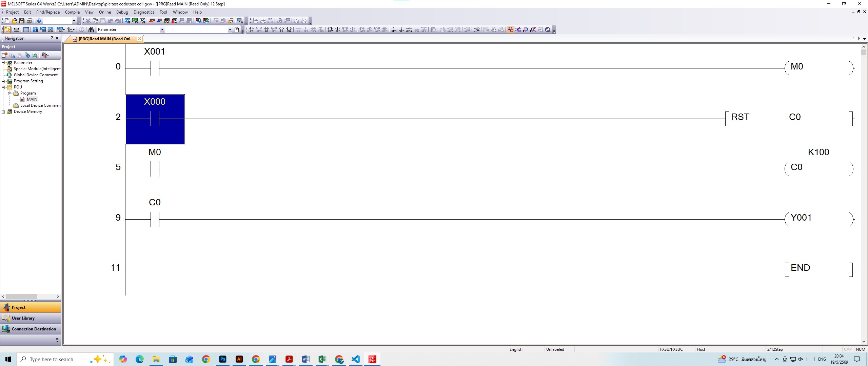Click the invert operation result caF10 icon
Viewport: 868px width, 366px height.
tap(409, 30)
